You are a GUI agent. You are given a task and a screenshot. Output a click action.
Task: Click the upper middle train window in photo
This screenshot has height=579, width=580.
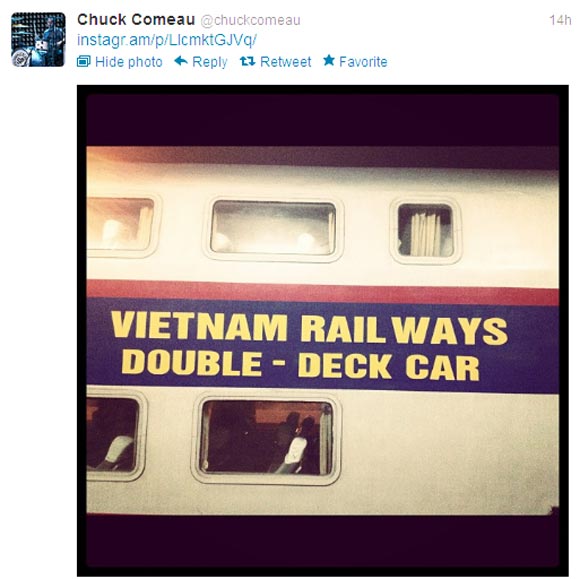(273, 228)
